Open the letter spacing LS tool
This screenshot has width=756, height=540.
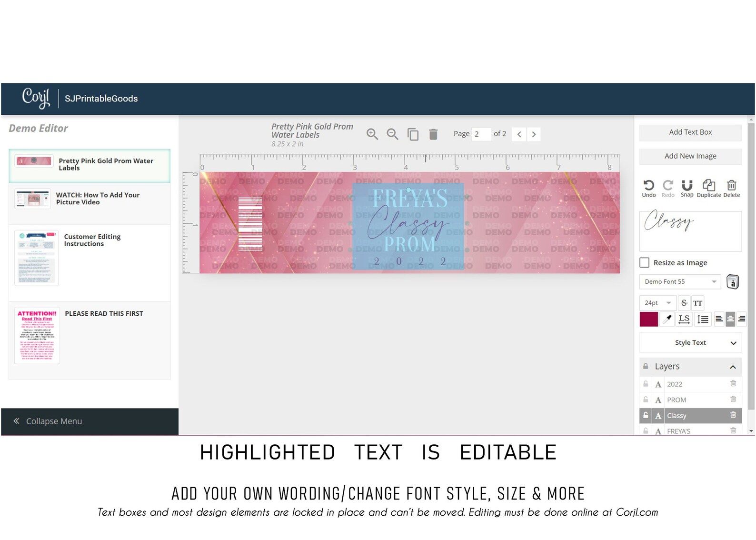(684, 319)
